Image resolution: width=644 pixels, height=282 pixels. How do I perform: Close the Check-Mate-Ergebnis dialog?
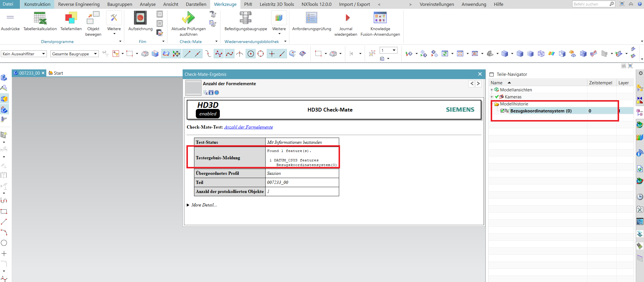pyautogui.click(x=480, y=74)
